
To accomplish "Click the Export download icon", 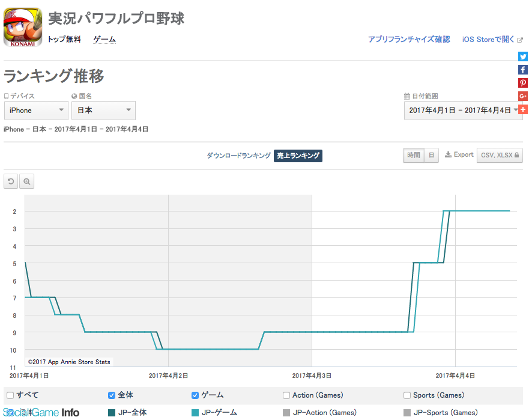I will [448, 155].
